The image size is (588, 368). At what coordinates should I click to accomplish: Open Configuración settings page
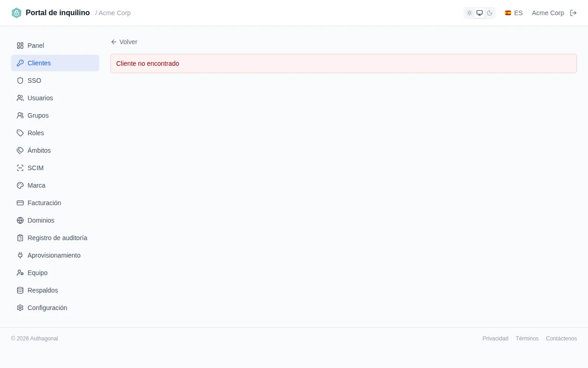[x=55, y=308]
